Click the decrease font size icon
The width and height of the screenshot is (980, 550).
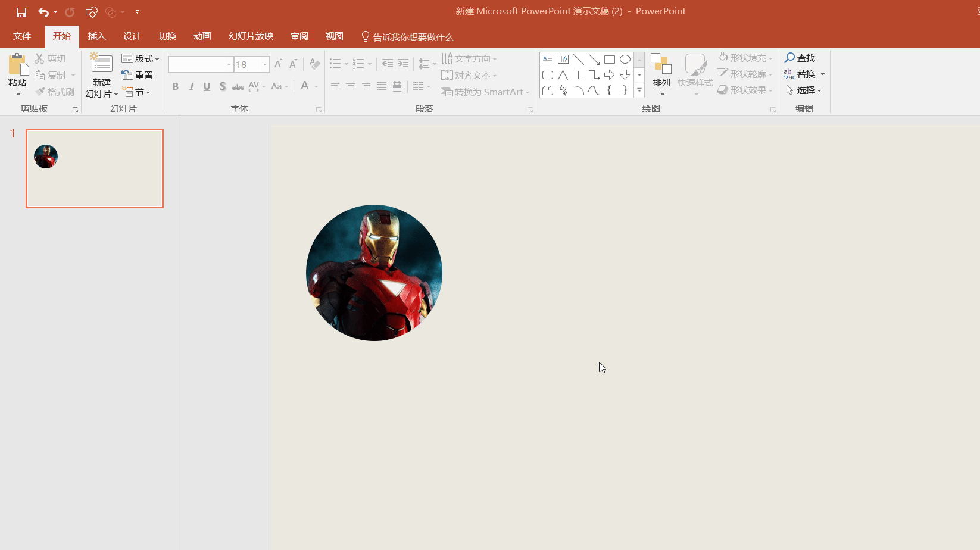click(x=293, y=64)
